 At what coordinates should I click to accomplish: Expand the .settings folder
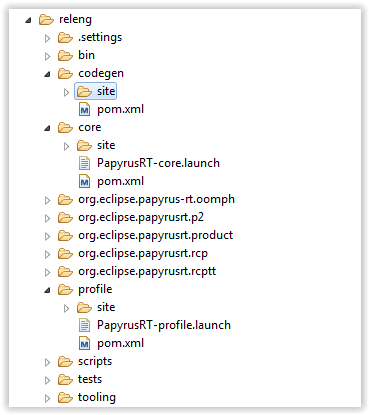(47, 38)
